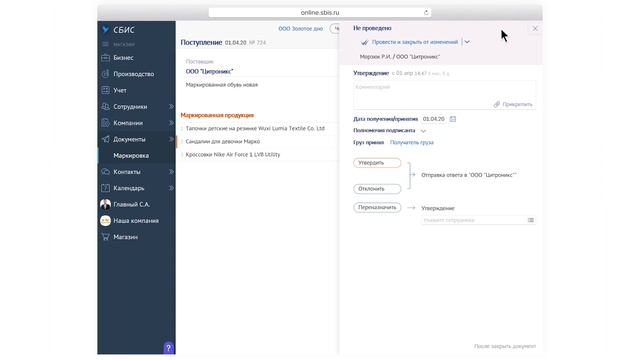Click the date field 01.04.20
The image size is (640, 360).
click(433, 119)
